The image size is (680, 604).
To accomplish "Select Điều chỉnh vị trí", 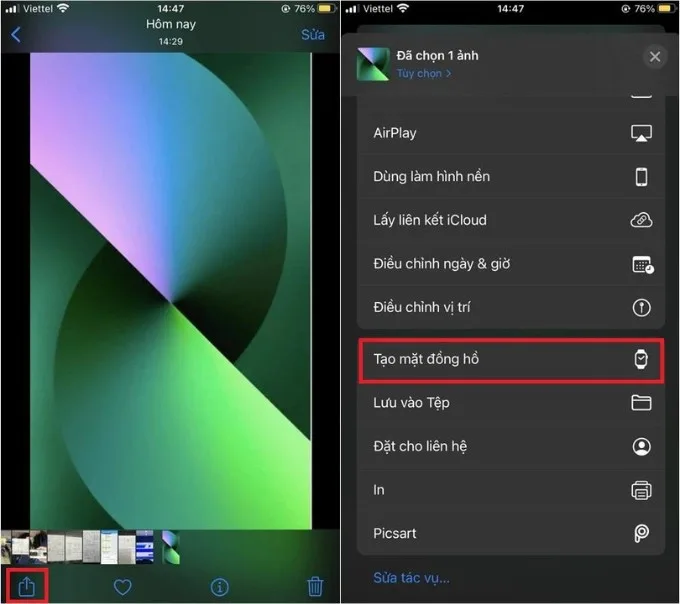I will pos(510,307).
